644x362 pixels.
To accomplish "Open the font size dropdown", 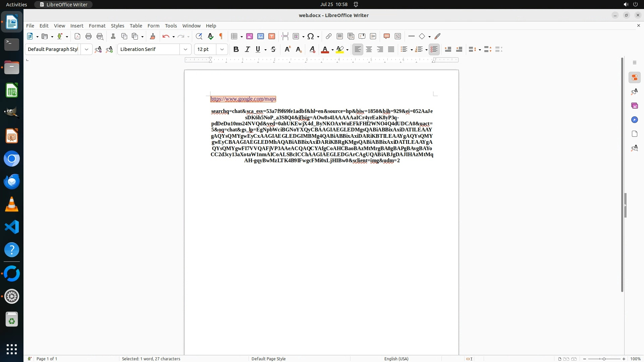I will [x=222, y=49].
